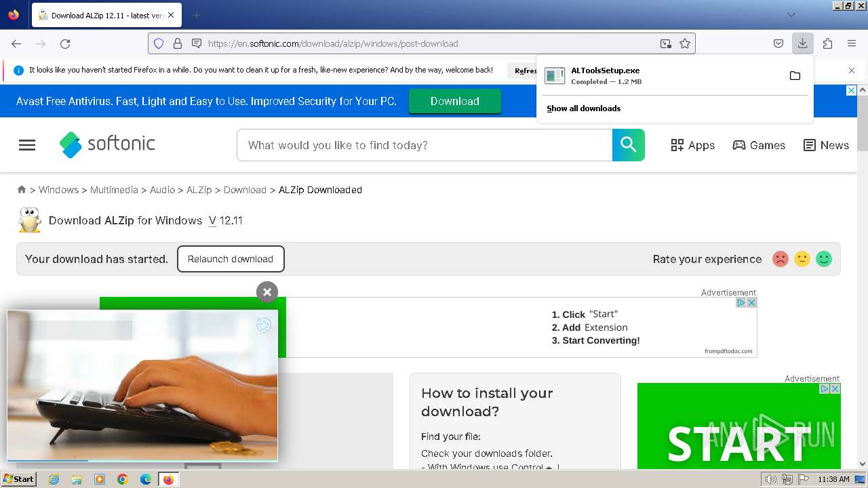This screenshot has height=488, width=868.
Task: Close the green START ad
Action: [x=835, y=389]
